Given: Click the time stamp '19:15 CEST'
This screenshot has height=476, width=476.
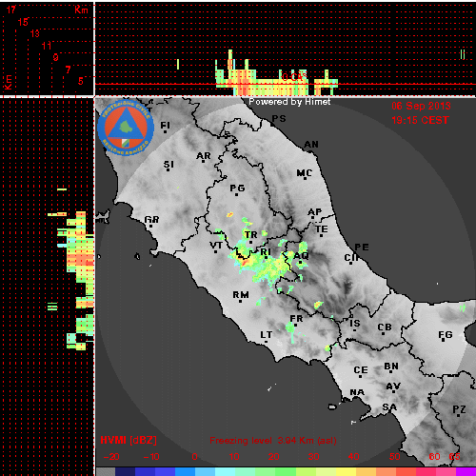Looking at the screenshot, I should coord(420,120).
